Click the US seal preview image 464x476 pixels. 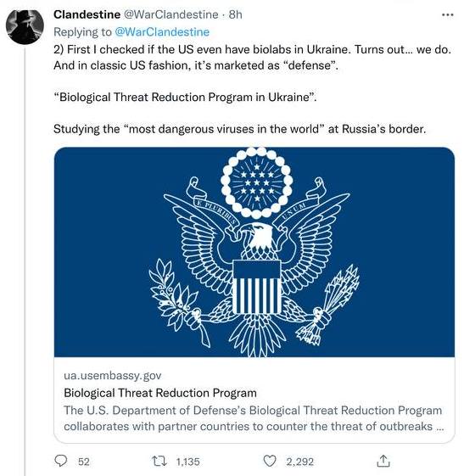(x=254, y=252)
